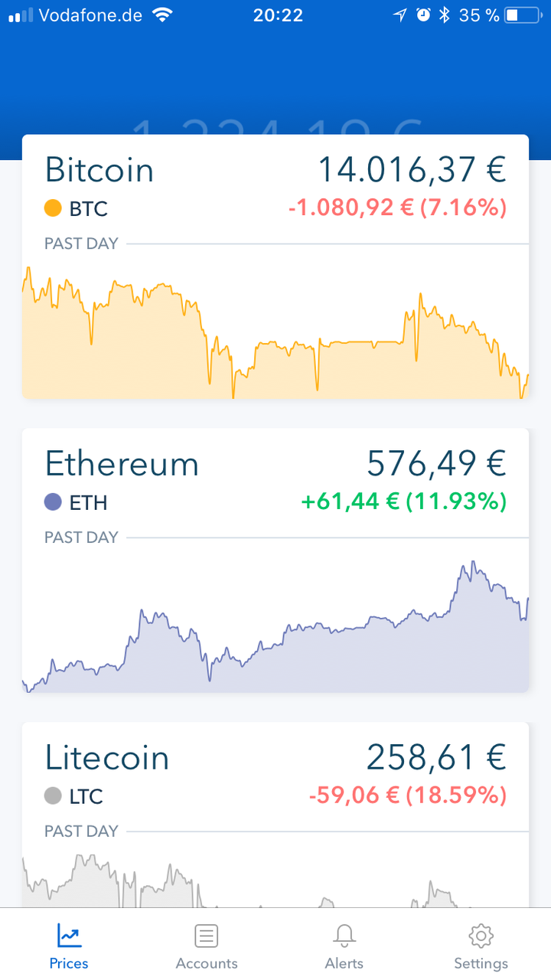Tap the Bitcoin price 14.016,37 €
The width and height of the screenshot is (551, 980).
pos(412,169)
